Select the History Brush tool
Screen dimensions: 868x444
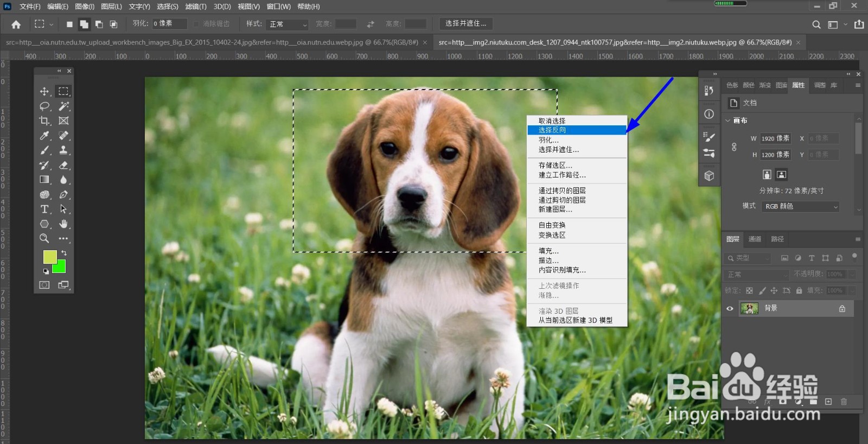click(44, 165)
